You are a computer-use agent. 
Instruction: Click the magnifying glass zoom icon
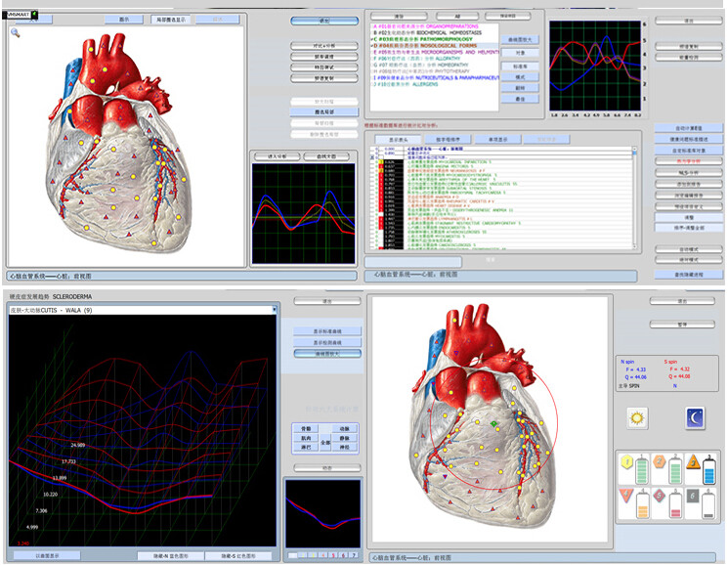tap(16, 32)
